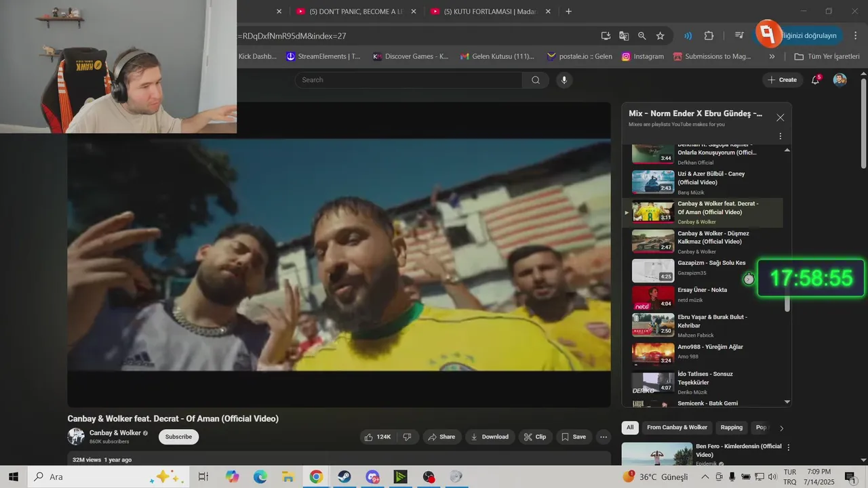868x488 pixels.
Task: Select currently playing Of Aman playlist item
Action: click(703, 212)
